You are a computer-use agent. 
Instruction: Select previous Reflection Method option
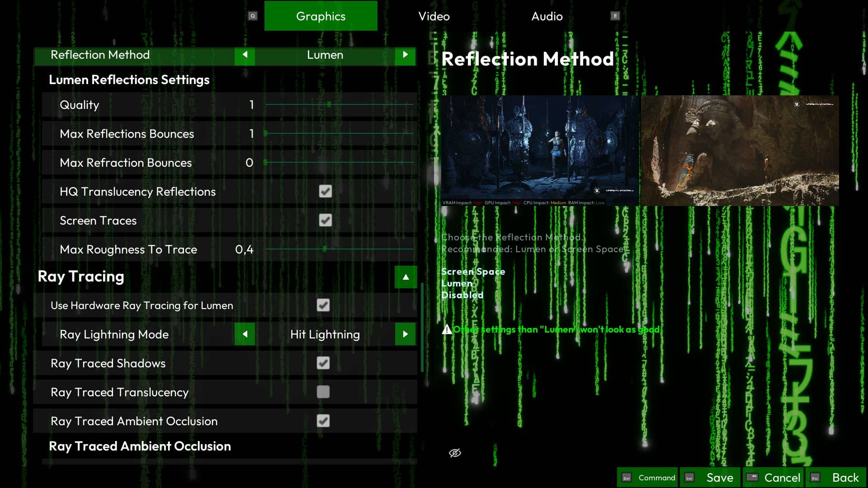tap(245, 55)
